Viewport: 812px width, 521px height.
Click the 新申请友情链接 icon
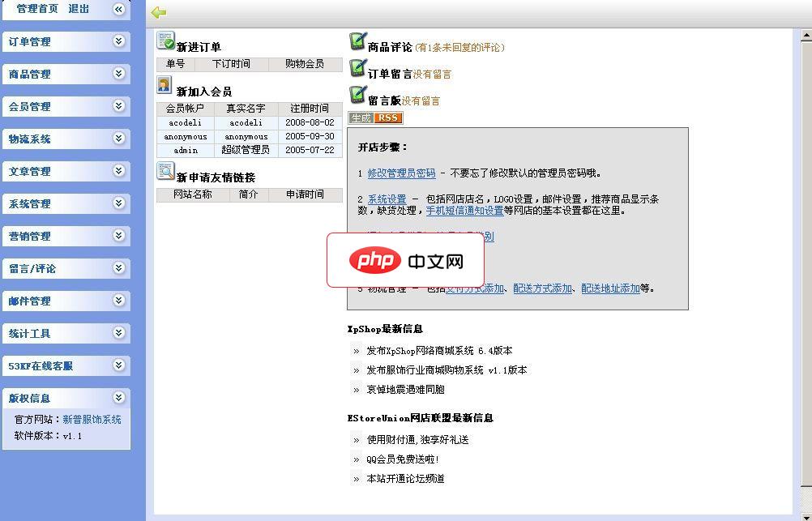point(165,169)
